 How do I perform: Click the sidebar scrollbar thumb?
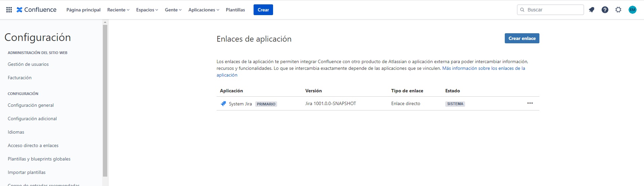105,100
